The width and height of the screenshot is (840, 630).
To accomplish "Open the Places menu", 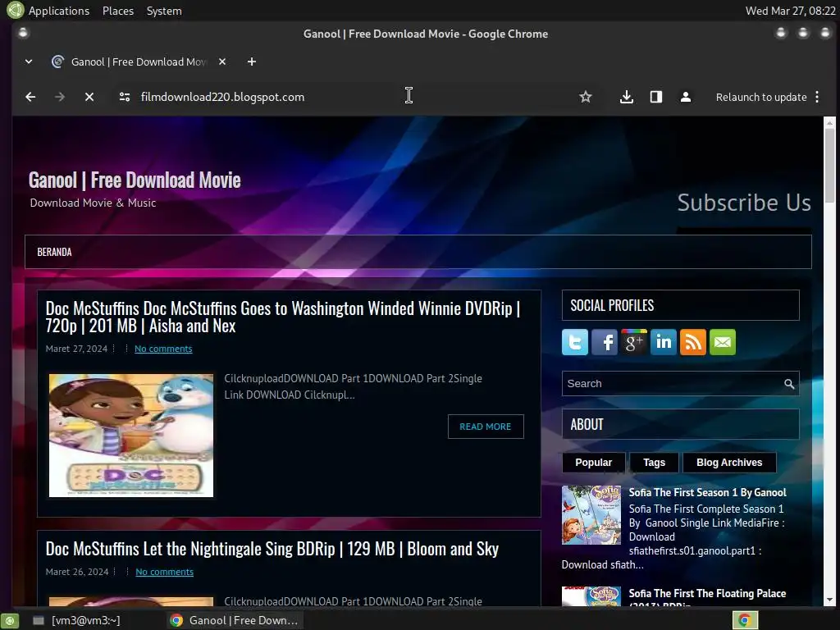I will click(x=118, y=11).
